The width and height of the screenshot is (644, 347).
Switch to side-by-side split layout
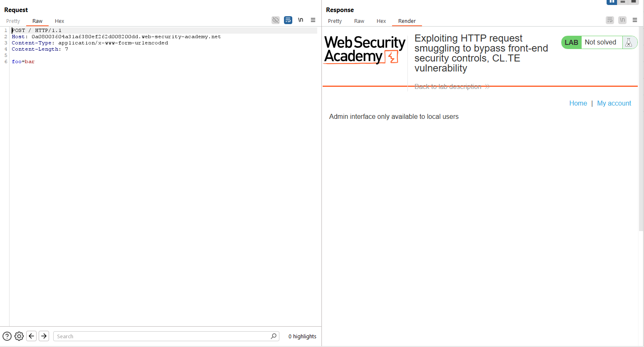612,2
